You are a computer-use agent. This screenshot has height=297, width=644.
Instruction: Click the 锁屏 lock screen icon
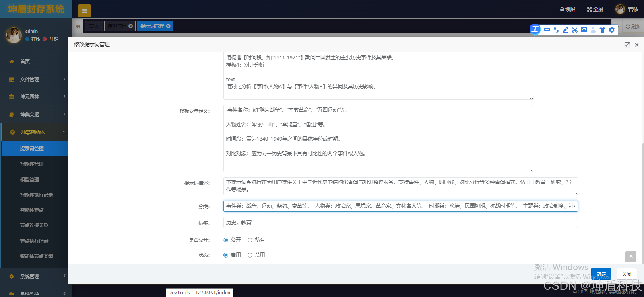pyautogui.click(x=568, y=9)
